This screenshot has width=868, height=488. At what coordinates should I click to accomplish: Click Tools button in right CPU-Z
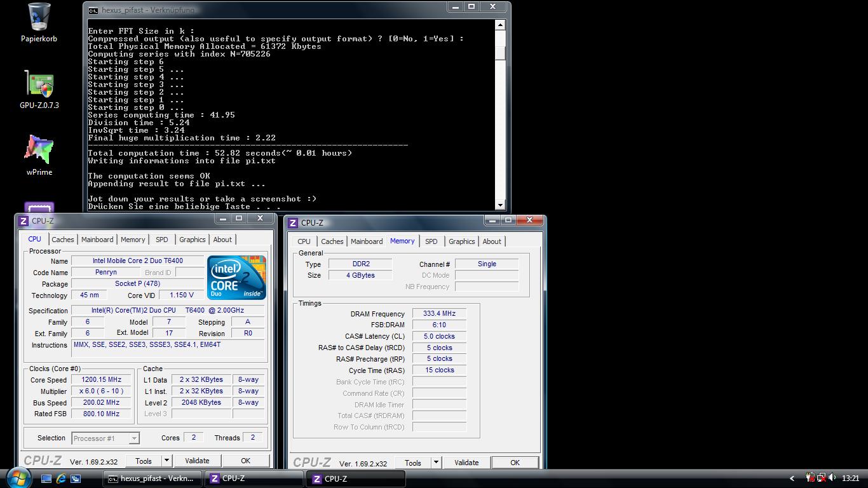point(413,463)
